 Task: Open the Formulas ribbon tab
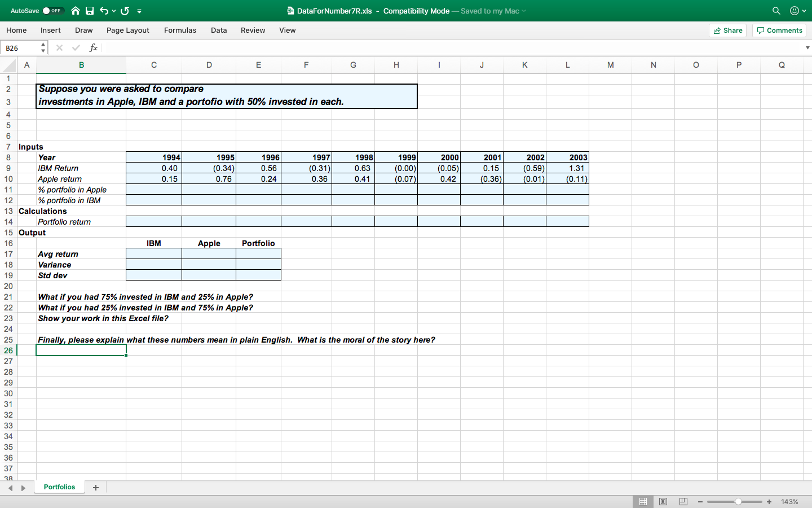pyautogui.click(x=180, y=30)
